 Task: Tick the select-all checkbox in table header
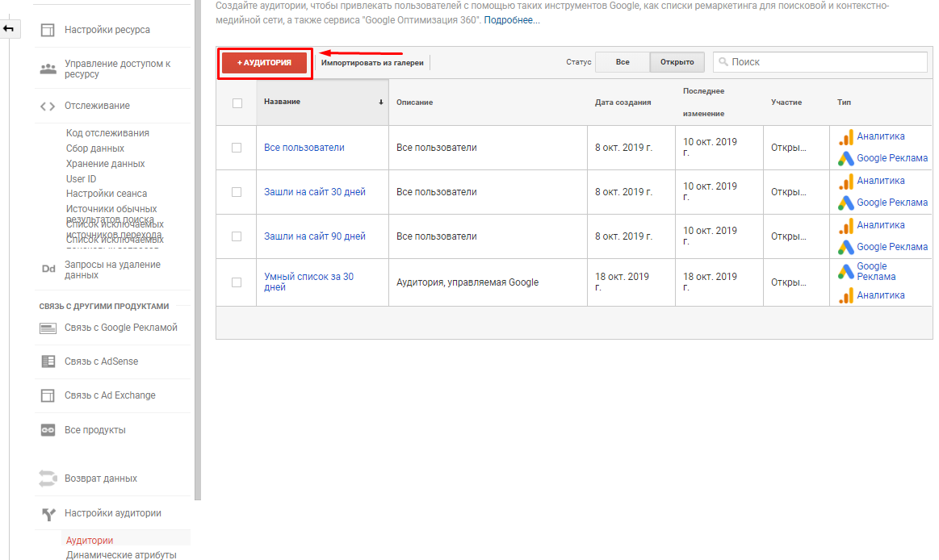[x=237, y=102]
